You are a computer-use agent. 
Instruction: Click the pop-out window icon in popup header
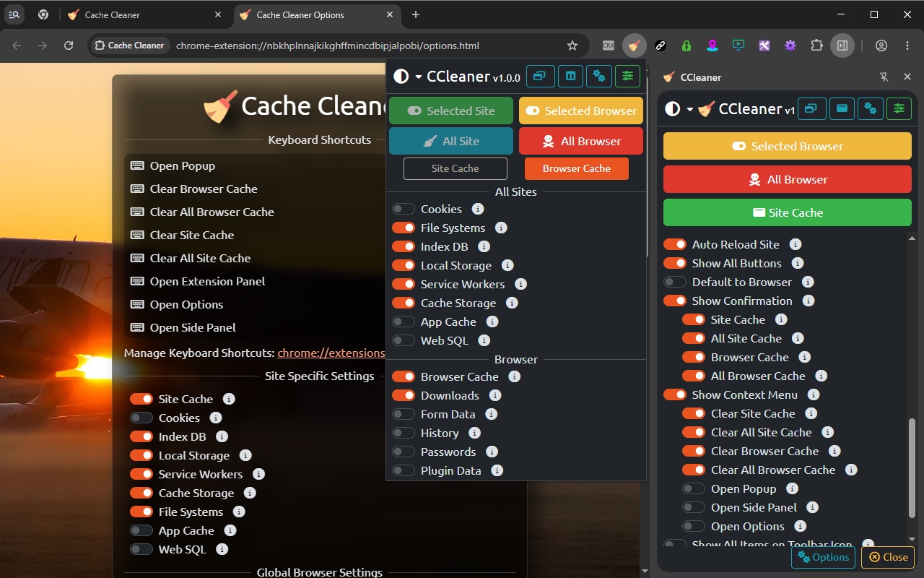coord(541,76)
